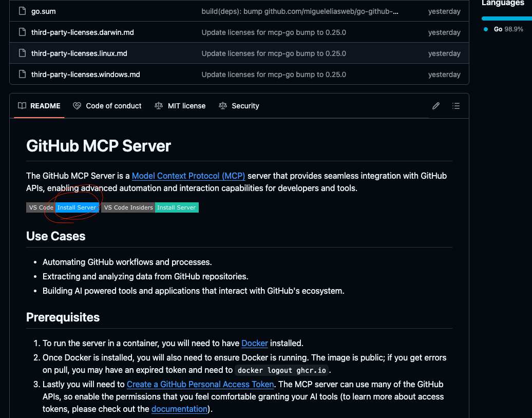Viewport: 532px width, 418px height.
Task: Open Create a GitHub Personal Access Token link
Action: coord(200,384)
